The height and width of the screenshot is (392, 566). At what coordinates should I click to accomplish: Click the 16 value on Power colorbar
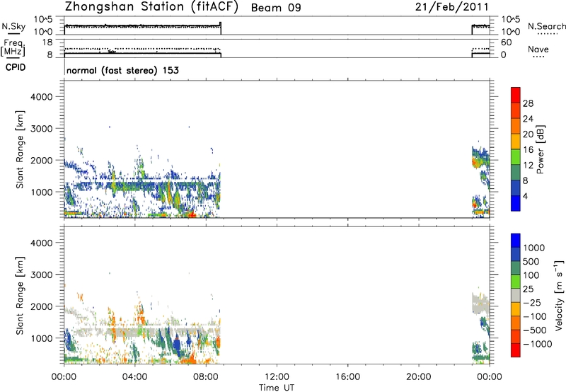click(x=528, y=150)
